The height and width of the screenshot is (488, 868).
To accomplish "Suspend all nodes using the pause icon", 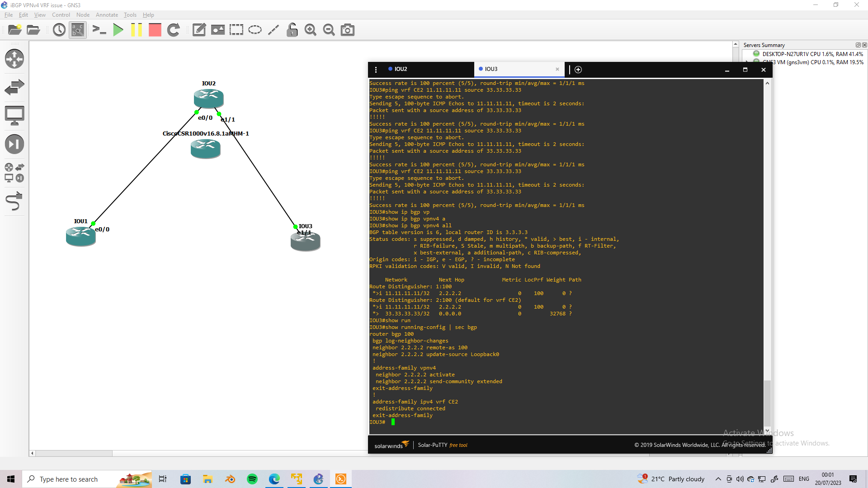I will point(137,30).
